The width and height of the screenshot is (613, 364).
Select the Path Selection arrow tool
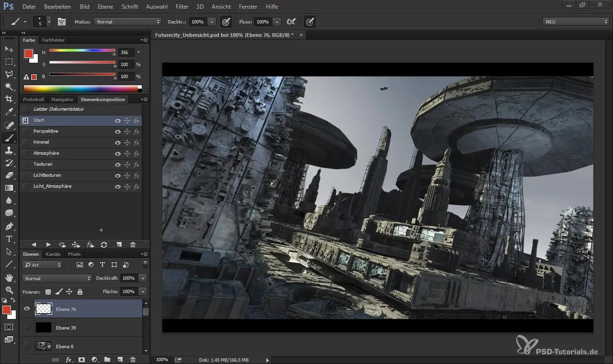pyautogui.click(x=9, y=251)
